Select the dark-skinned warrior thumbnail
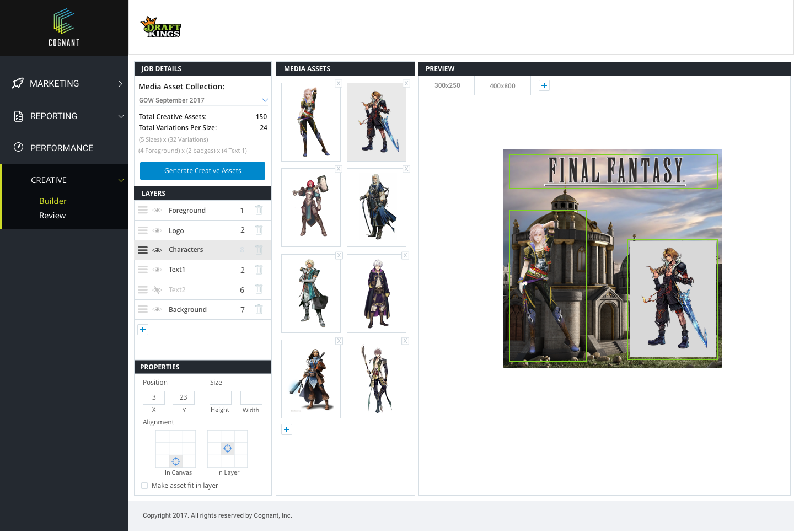 [311, 379]
